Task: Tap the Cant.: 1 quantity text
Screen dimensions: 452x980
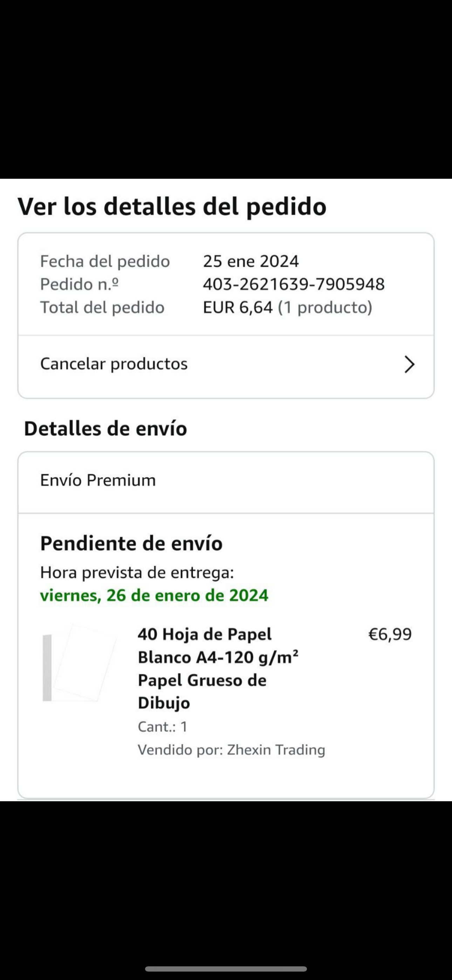Action: click(x=163, y=727)
